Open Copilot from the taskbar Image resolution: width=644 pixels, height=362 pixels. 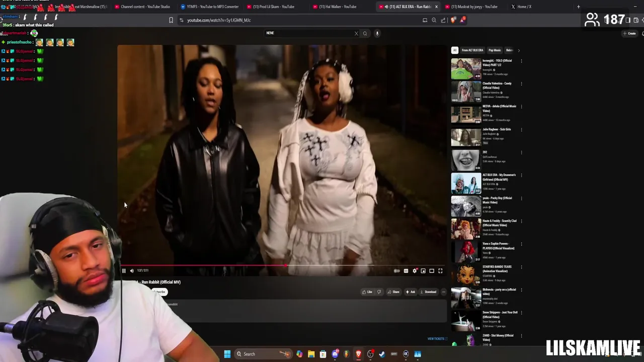click(299, 354)
